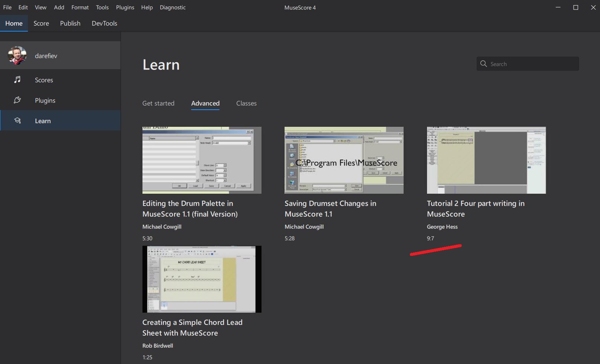Open the Tools menu

coord(102,7)
